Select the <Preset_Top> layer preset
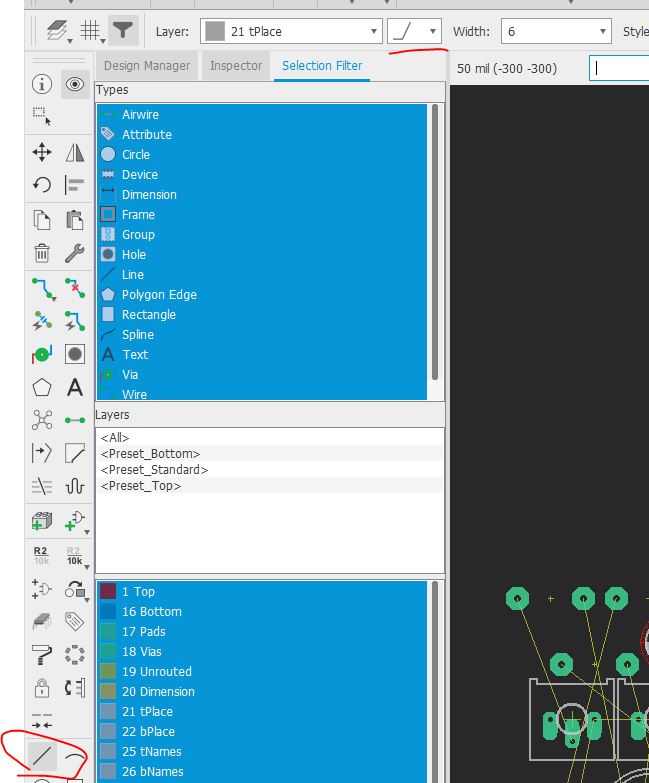The height and width of the screenshot is (783, 649). 270,485
